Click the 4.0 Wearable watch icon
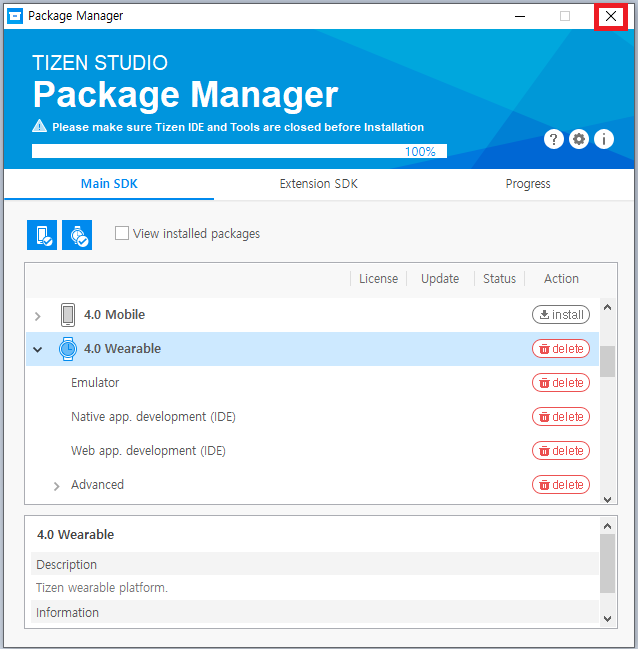 point(67,349)
